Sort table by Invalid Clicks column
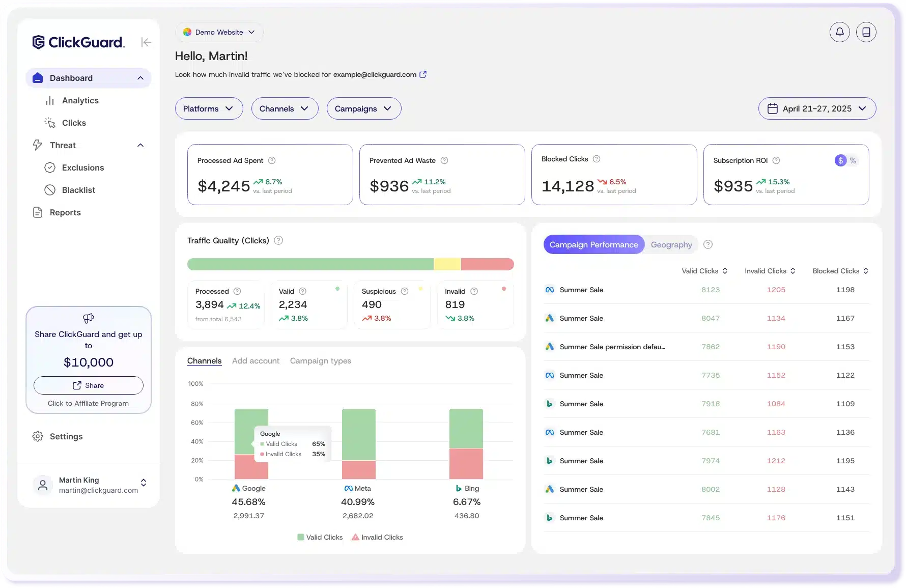906x588 pixels. [x=770, y=271]
